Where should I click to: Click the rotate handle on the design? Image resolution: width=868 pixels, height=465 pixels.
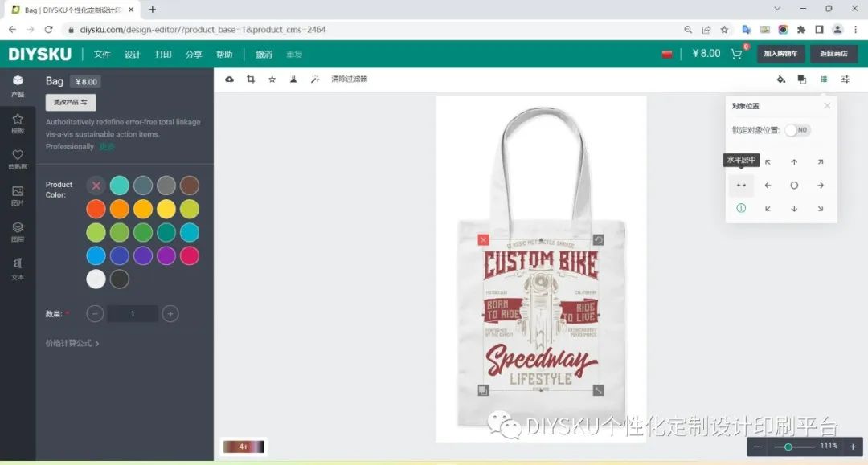click(599, 239)
